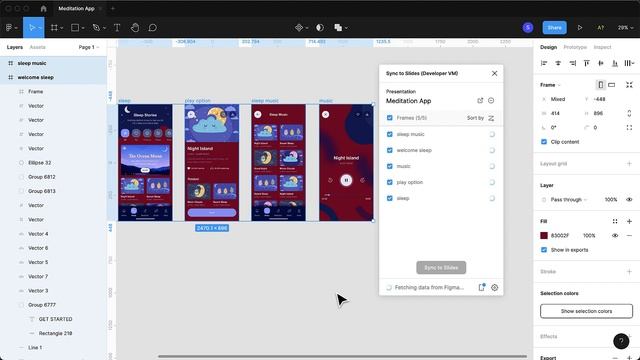The image size is (640, 360).
Task: Click the Align vertical centers icon
Action: coord(601,63)
